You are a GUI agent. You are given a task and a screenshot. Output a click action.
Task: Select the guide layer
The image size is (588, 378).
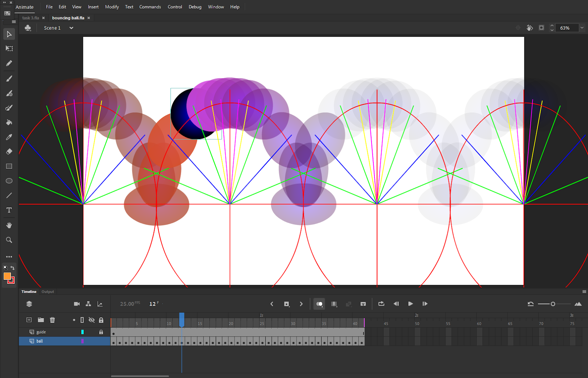[x=65, y=332]
